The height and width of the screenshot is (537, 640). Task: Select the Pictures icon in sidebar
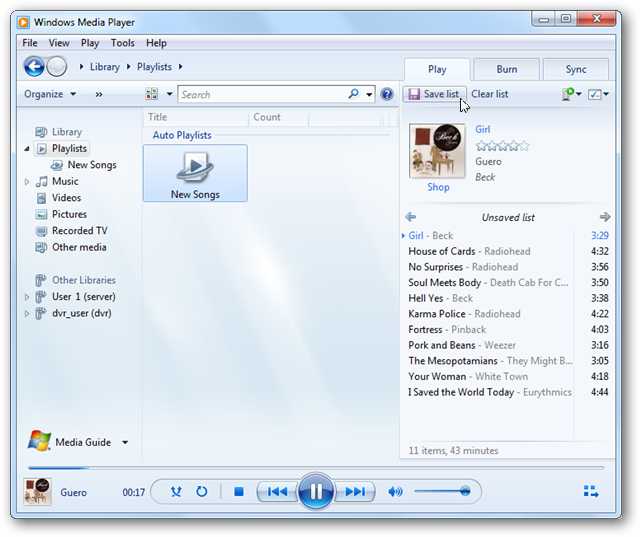click(x=41, y=214)
